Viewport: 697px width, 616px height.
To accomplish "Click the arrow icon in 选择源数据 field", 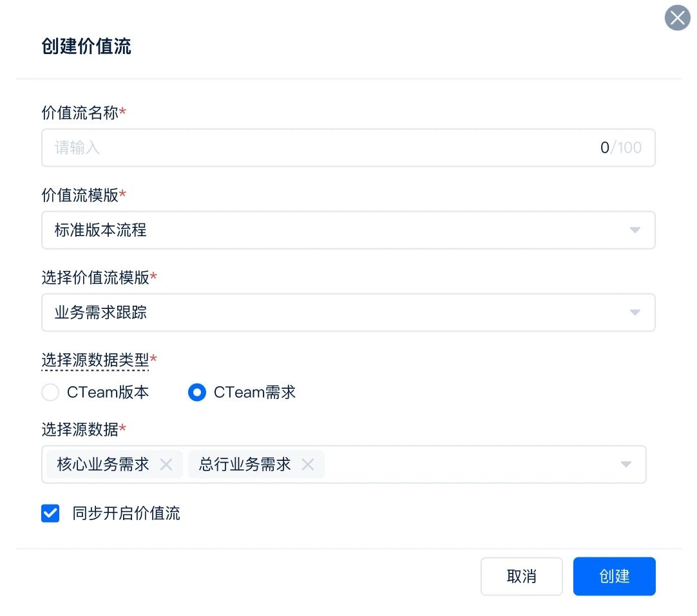I will click(625, 465).
